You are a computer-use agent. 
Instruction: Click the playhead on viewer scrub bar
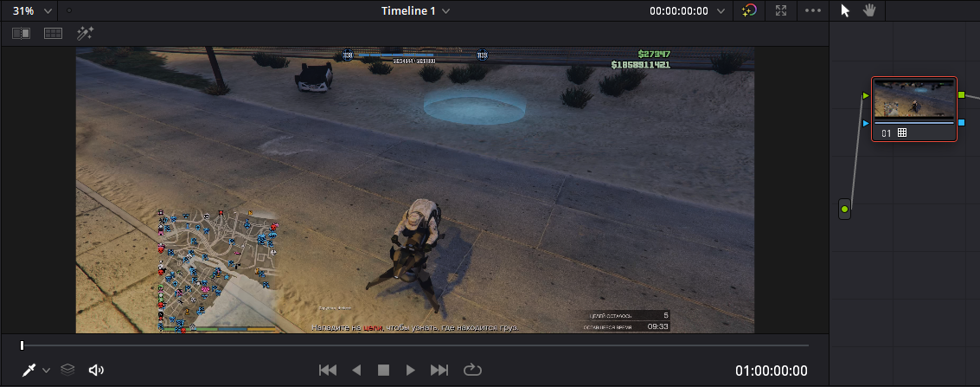[x=22, y=345]
